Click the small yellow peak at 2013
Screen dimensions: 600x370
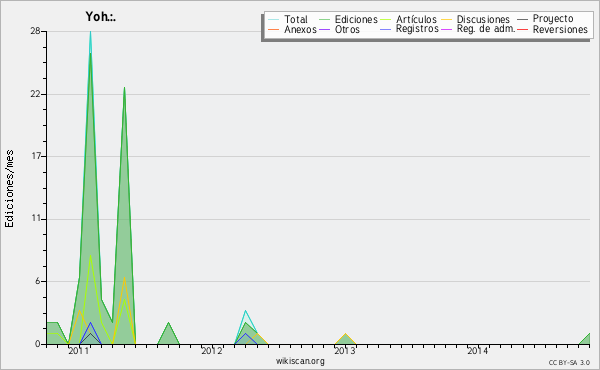tap(345, 334)
